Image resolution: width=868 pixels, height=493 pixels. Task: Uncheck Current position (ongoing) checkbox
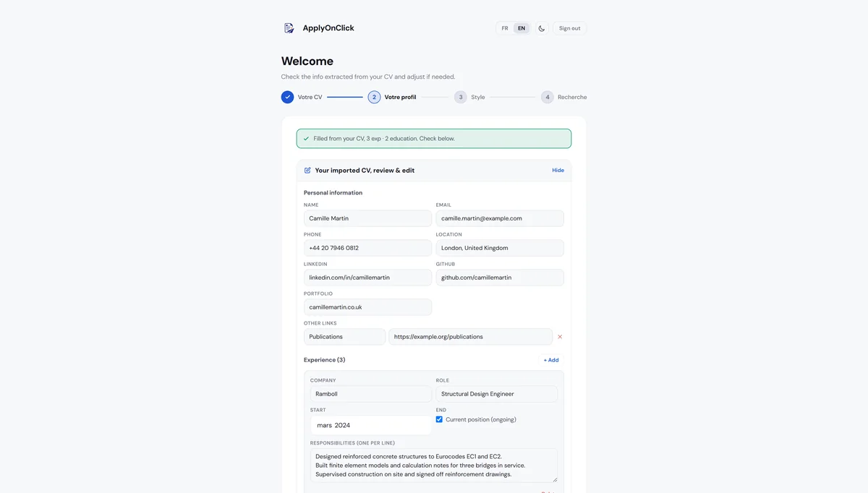(x=439, y=419)
